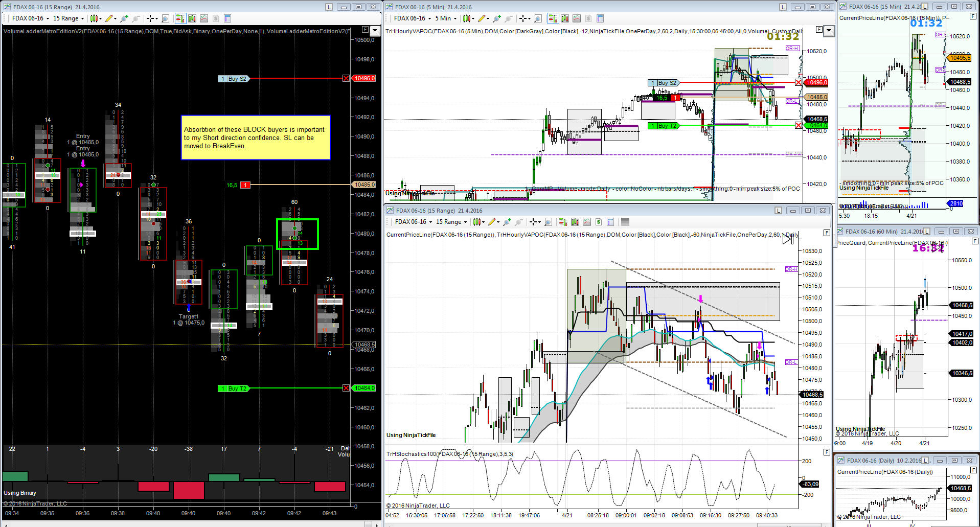Open properties panel icon in 5 Min chart
The width and height of the screenshot is (980, 527).
600,18
